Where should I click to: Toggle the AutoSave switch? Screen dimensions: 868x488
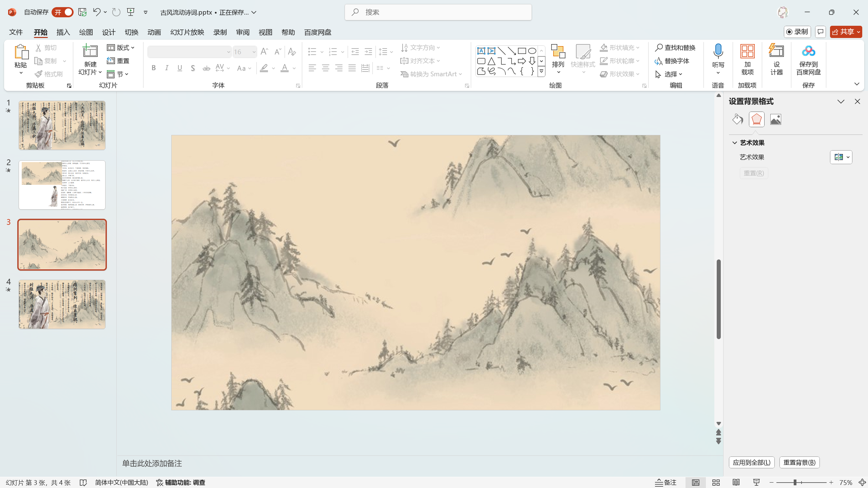(x=63, y=12)
